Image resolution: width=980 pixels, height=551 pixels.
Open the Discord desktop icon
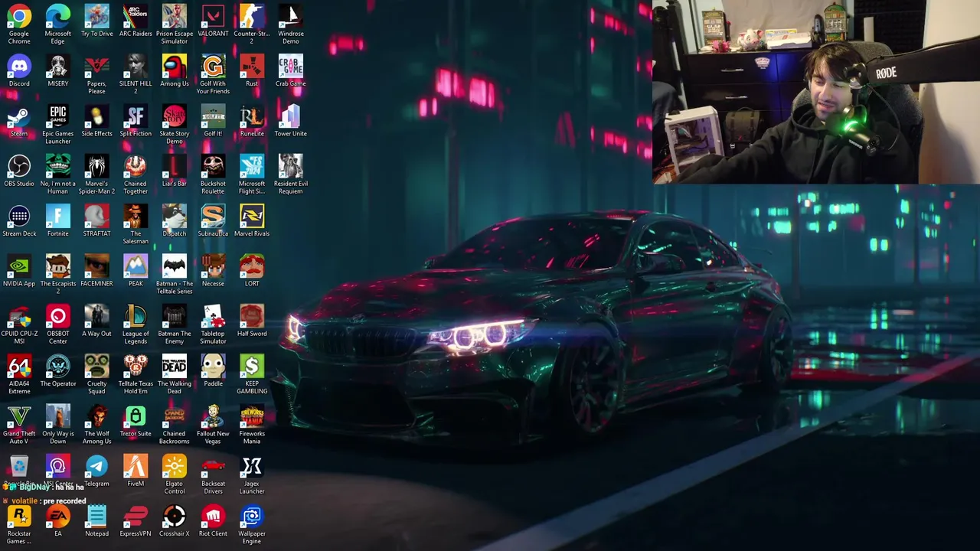(x=19, y=67)
